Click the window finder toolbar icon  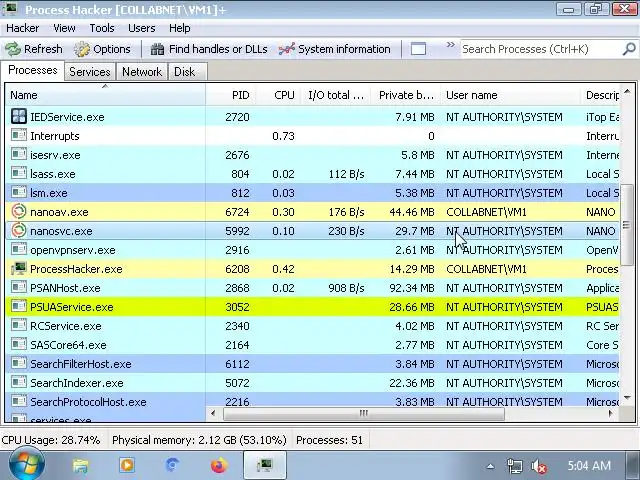(x=418, y=49)
